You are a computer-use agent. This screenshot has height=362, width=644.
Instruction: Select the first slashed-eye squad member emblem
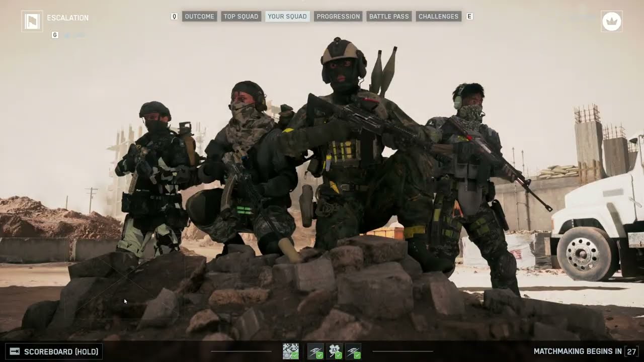point(315,351)
